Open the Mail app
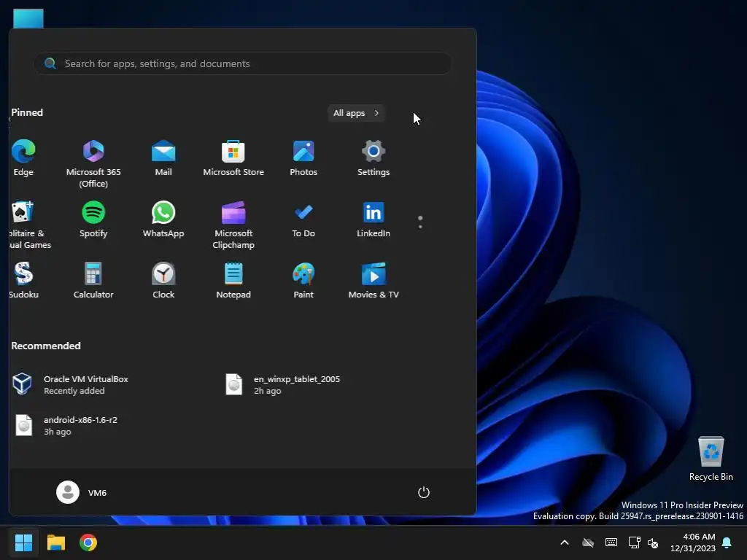747x560 pixels. pos(163,158)
